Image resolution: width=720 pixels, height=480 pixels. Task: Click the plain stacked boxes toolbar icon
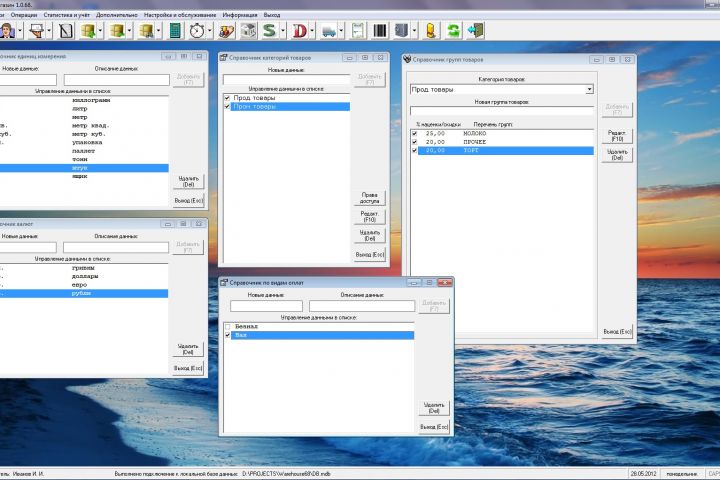[x=118, y=31]
